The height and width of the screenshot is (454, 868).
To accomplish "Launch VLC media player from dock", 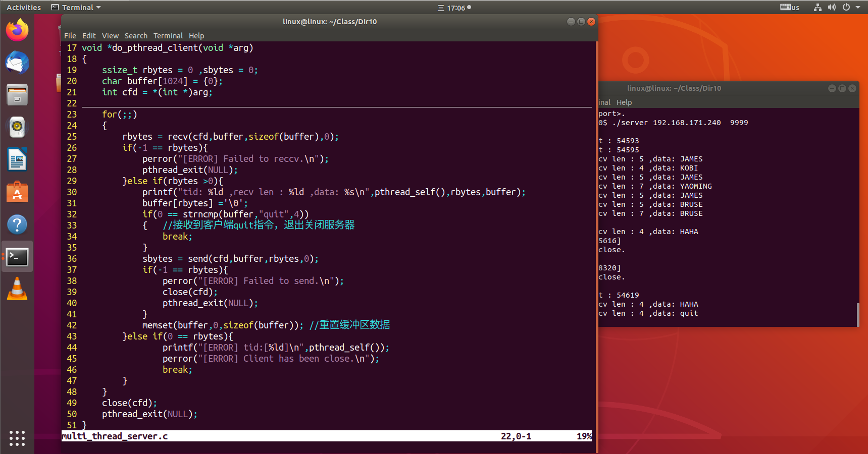I will [x=17, y=289].
